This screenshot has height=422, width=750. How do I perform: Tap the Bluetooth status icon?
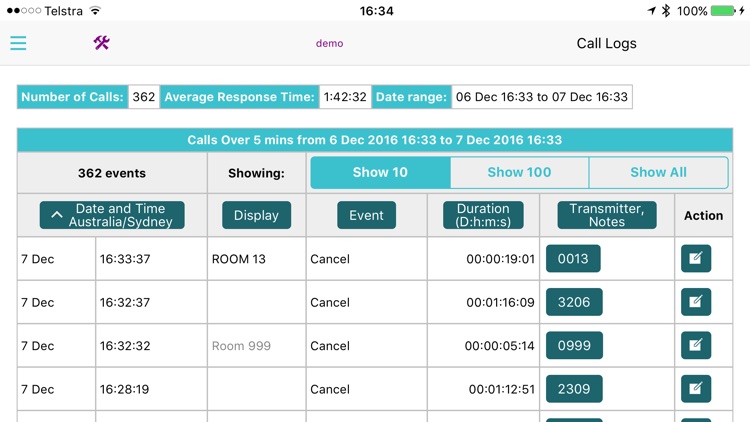point(665,11)
